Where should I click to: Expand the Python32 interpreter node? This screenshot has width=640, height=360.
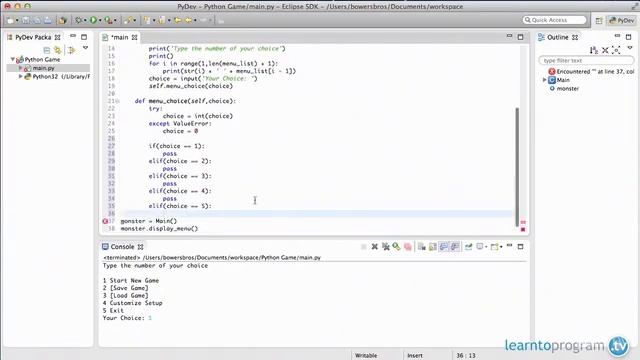(20, 76)
